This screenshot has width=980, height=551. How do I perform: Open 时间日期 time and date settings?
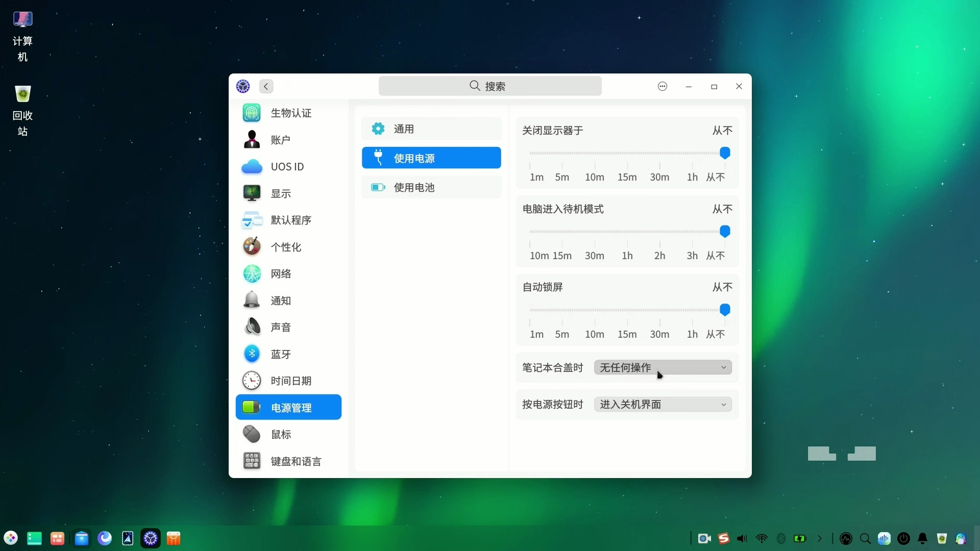[x=288, y=381]
